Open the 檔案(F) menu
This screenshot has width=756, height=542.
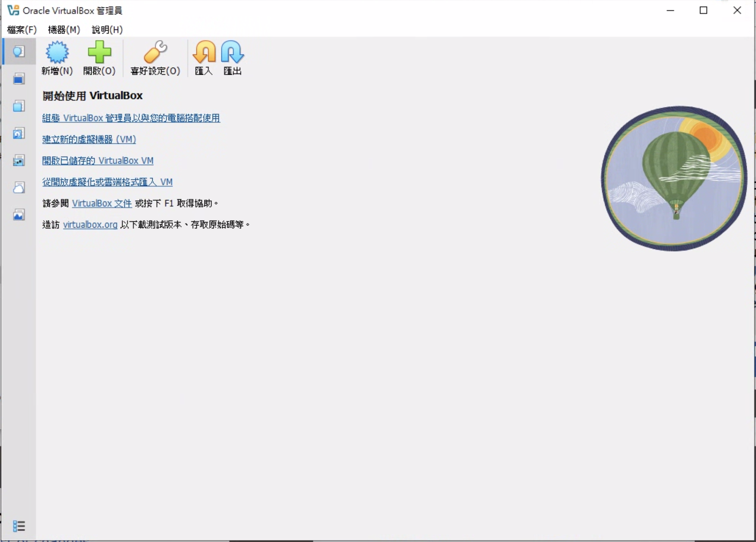coord(22,30)
